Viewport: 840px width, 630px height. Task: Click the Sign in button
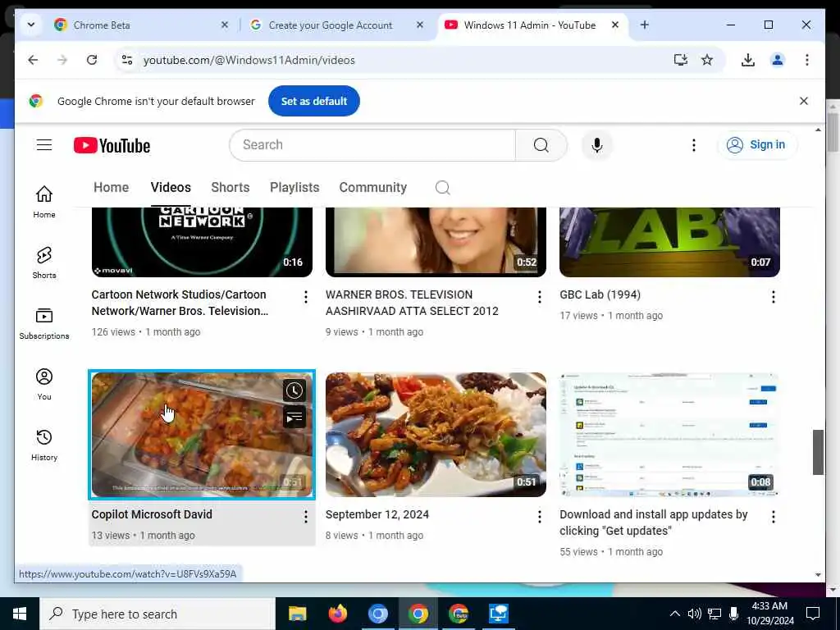pyautogui.click(x=757, y=144)
